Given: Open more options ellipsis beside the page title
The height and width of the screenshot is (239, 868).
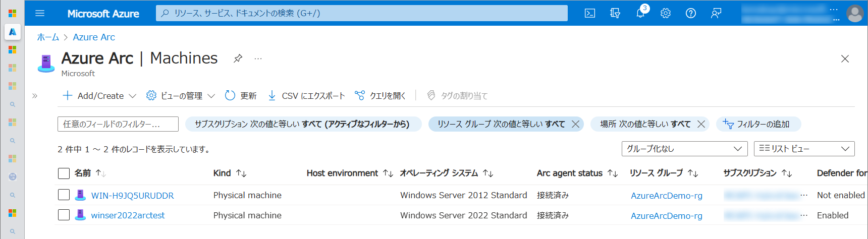Looking at the screenshot, I should (258, 58).
